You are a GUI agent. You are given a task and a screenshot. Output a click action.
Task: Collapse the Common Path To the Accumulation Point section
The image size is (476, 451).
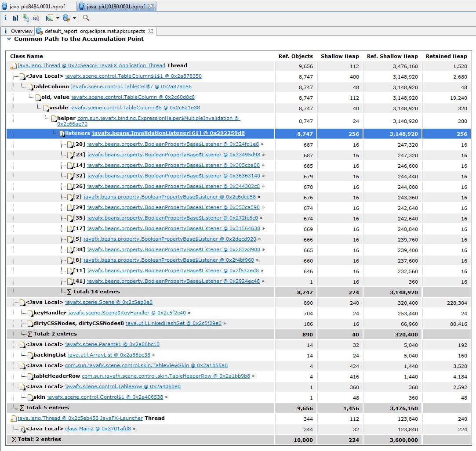click(9, 39)
